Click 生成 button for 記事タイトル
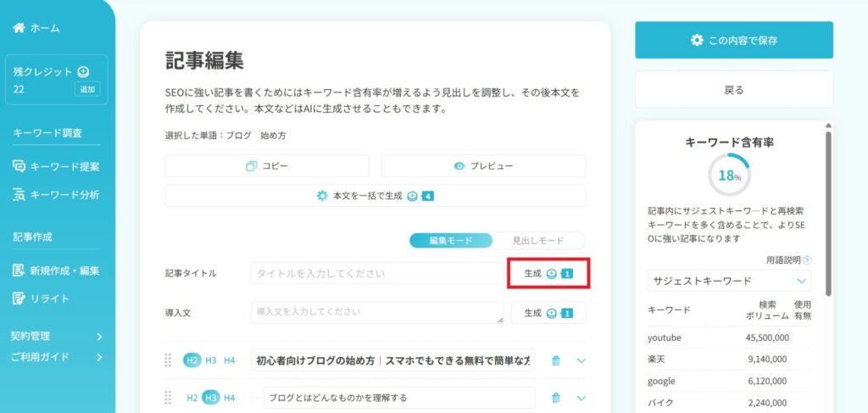868x413 pixels. [548, 273]
